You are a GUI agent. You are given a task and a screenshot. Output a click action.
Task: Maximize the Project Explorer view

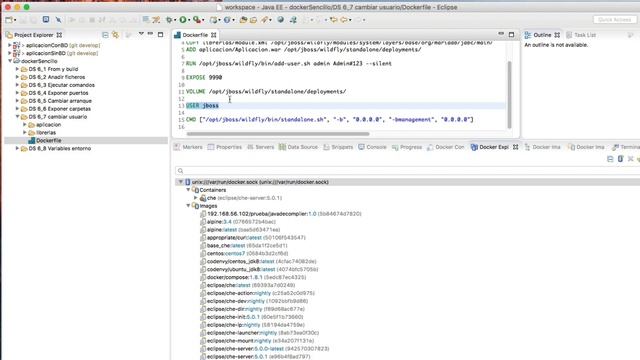pyautogui.click(x=160, y=35)
